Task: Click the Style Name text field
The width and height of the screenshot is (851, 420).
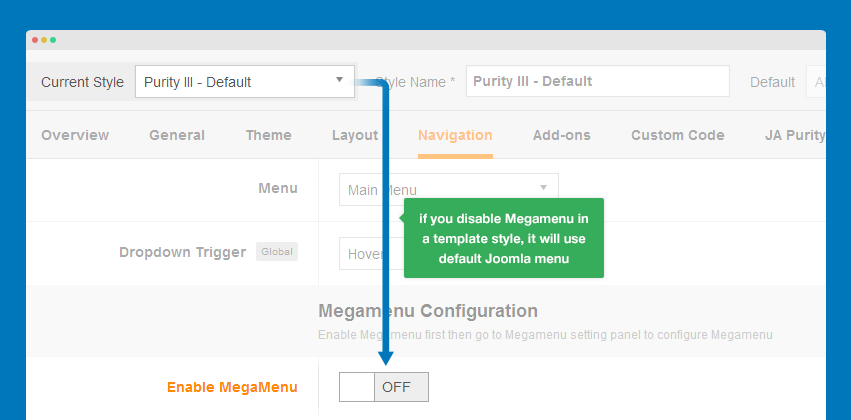Action: tap(598, 81)
